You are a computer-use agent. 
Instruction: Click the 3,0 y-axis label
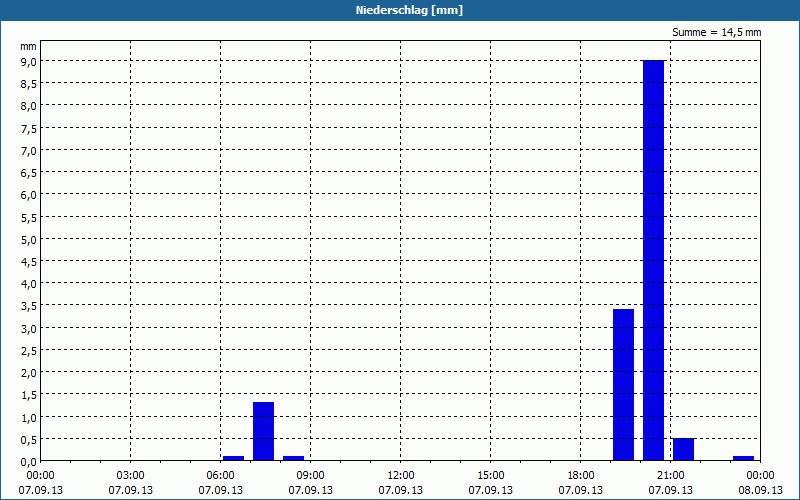tap(28, 329)
